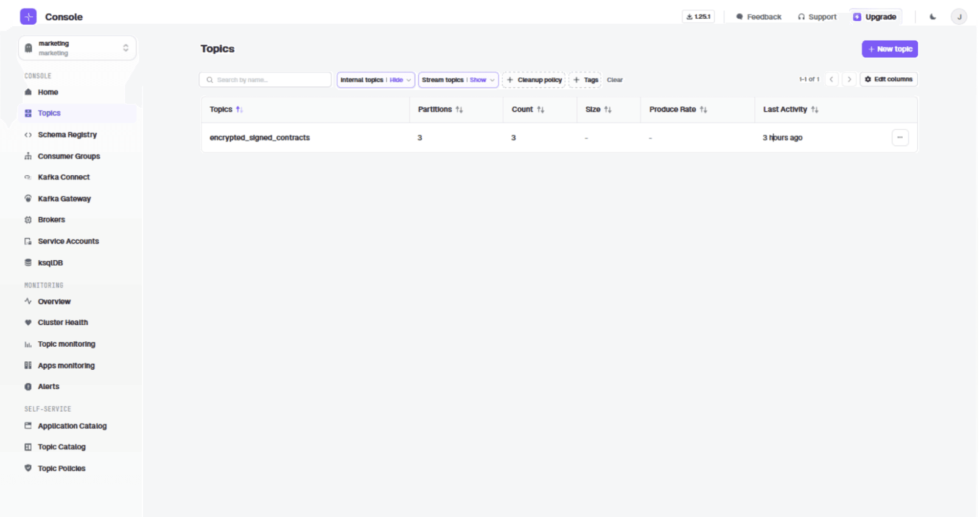This screenshot has width=980, height=517.
Task: Add a Cleanup policy filter
Action: (534, 80)
